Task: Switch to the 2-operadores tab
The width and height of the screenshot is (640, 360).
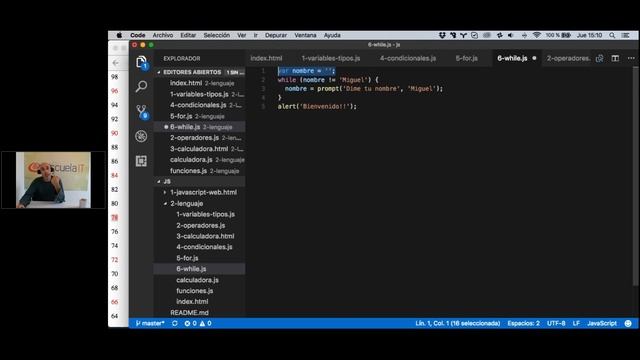Action: [x=568, y=58]
